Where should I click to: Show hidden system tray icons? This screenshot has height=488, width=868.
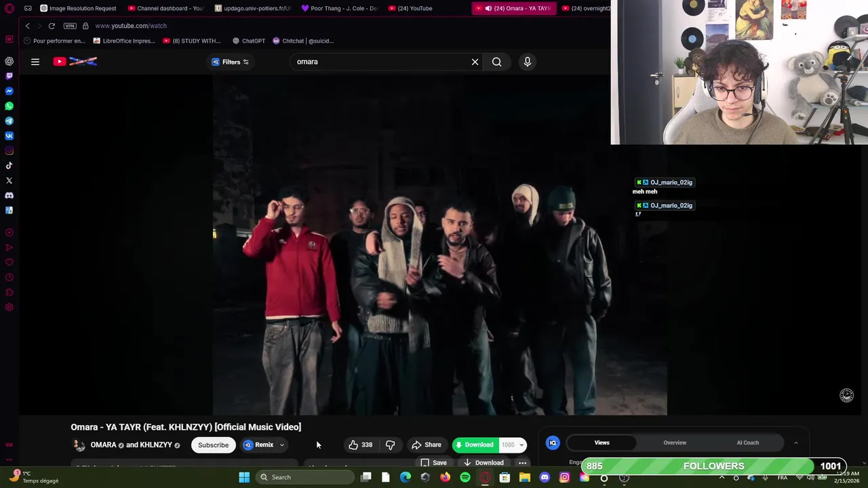[x=722, y=477]
